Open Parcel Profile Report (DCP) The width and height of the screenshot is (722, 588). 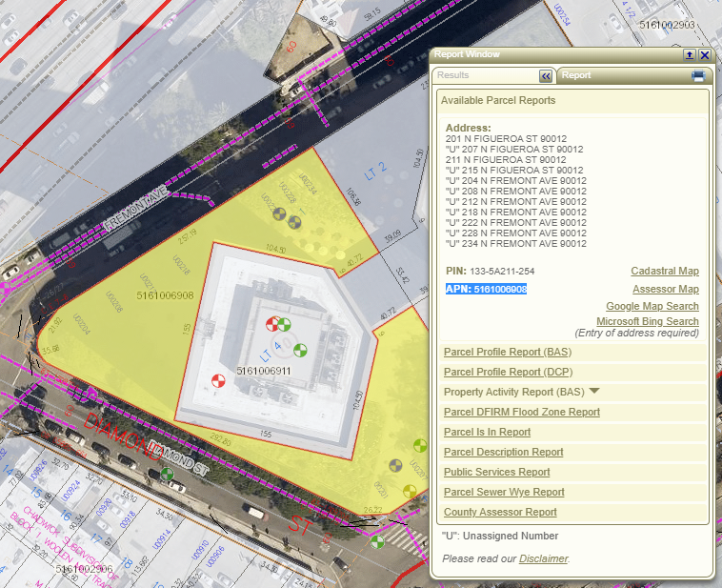point(508,372)
